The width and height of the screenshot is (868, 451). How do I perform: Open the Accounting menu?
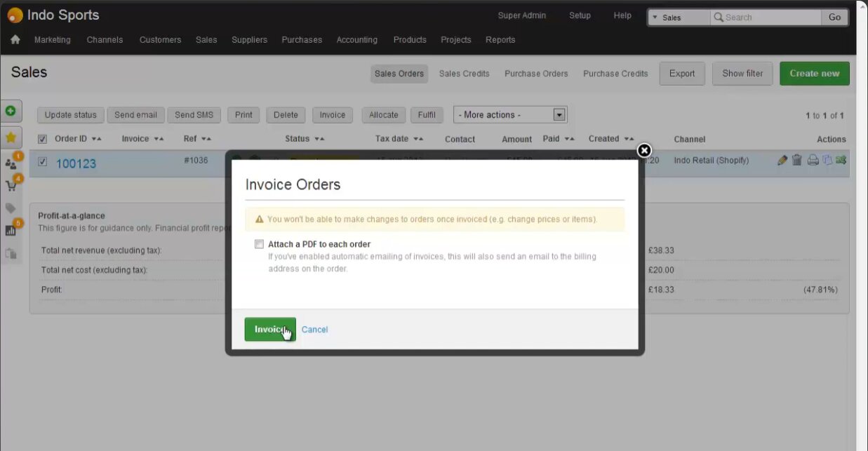pyautogui.click(x=356, y=40)
